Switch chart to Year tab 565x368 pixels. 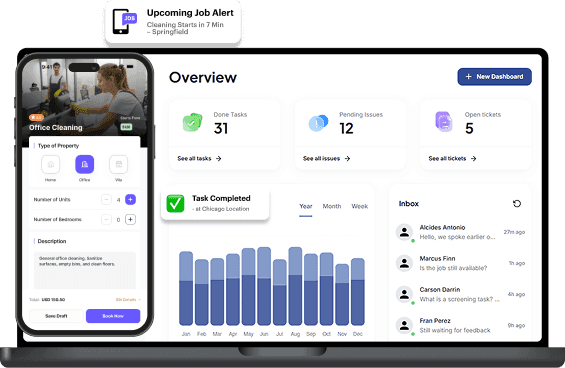(x=306, y=207)
